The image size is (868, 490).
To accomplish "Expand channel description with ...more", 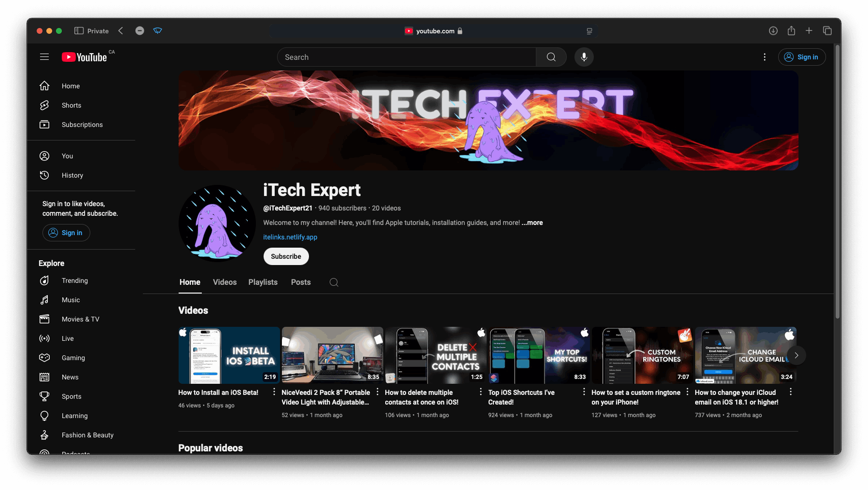I will tap(532, 223).
